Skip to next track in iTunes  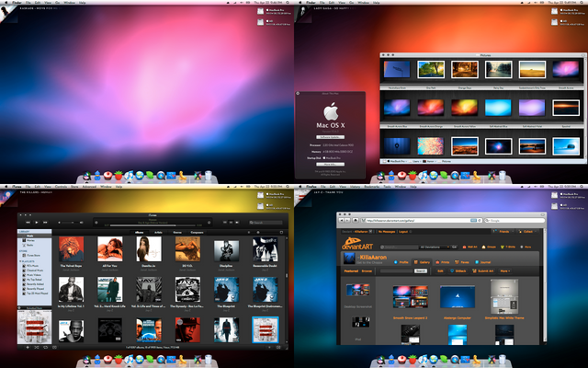(x=44, y=223)
